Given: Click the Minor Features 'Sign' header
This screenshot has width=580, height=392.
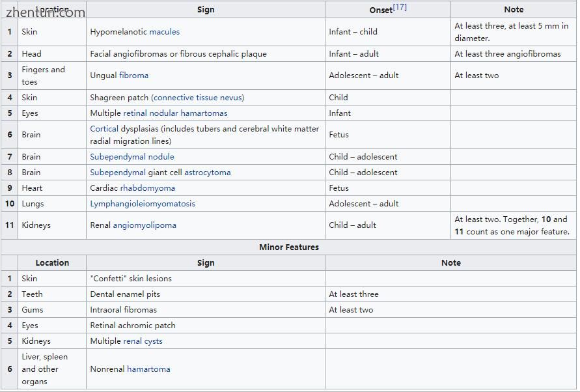Looking at the screenshot, I should [x=206, y=263].
